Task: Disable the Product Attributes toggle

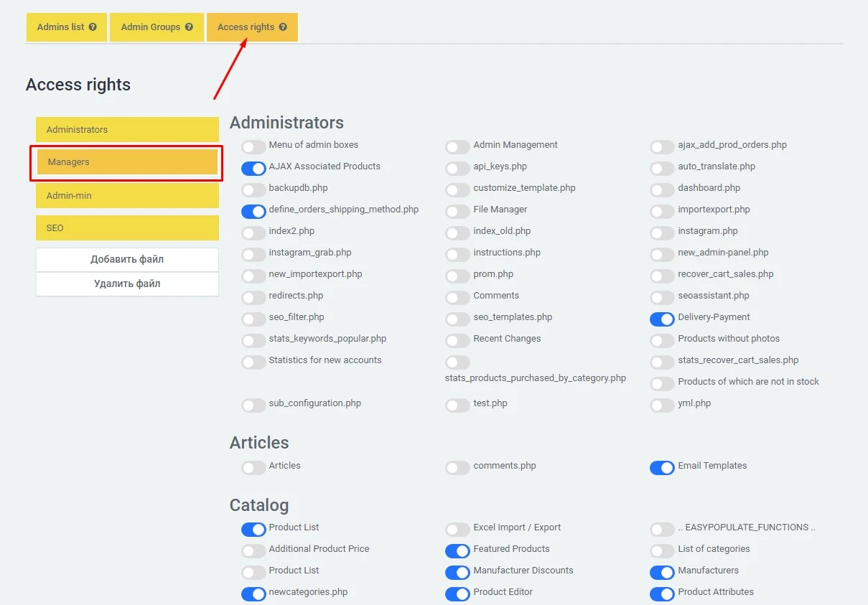Action: [x=662, y=594]
